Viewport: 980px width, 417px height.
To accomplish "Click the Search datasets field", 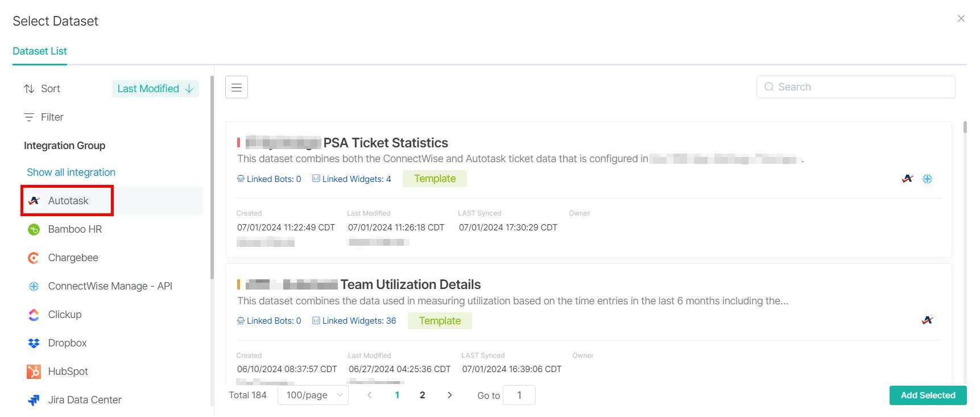I will click(855, 87).
